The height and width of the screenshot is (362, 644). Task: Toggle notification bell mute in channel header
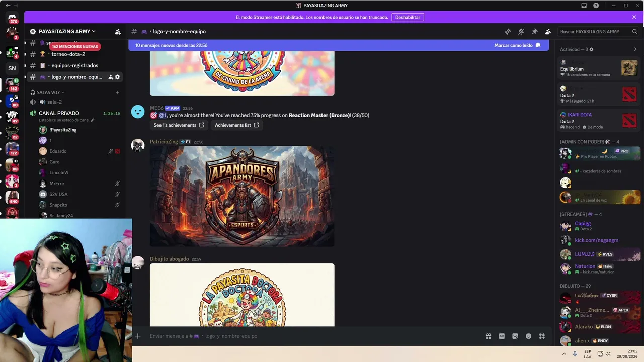click(521, 31)
